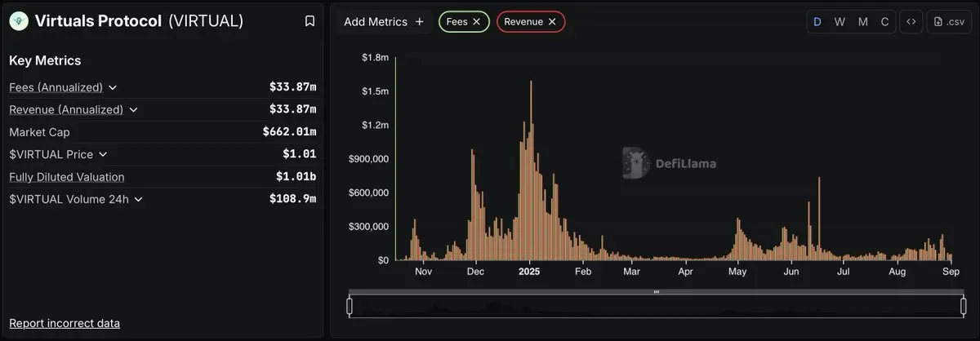Open the Report incorrect data link
Image resolution: width=980 pixels, height=341 pixels.
pyautogui.click(x=65, y=323)
